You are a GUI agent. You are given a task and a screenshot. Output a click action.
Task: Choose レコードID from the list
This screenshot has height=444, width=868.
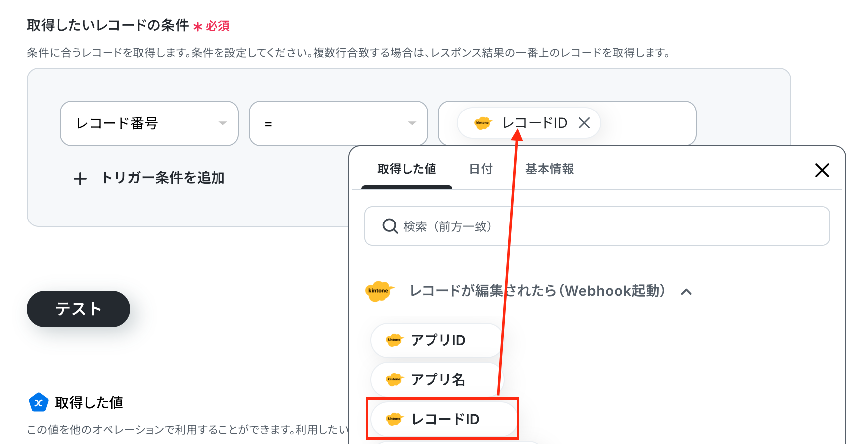click(443, 419)
